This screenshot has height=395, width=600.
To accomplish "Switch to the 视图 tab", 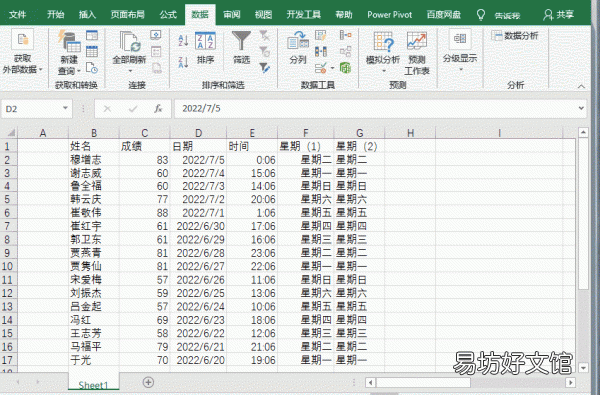I will tap(263, 15).
